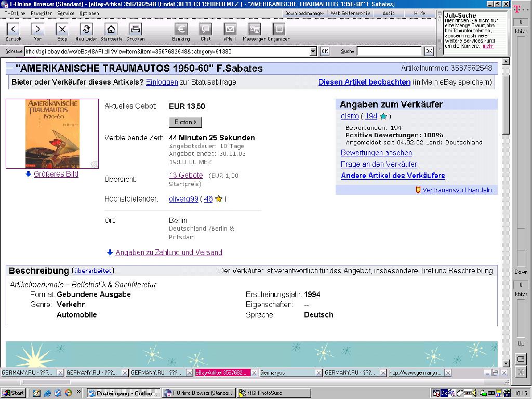
Task: Open the Vertrauensvoll handeln link
Action: pyautogui.click(x=457, y=190)
